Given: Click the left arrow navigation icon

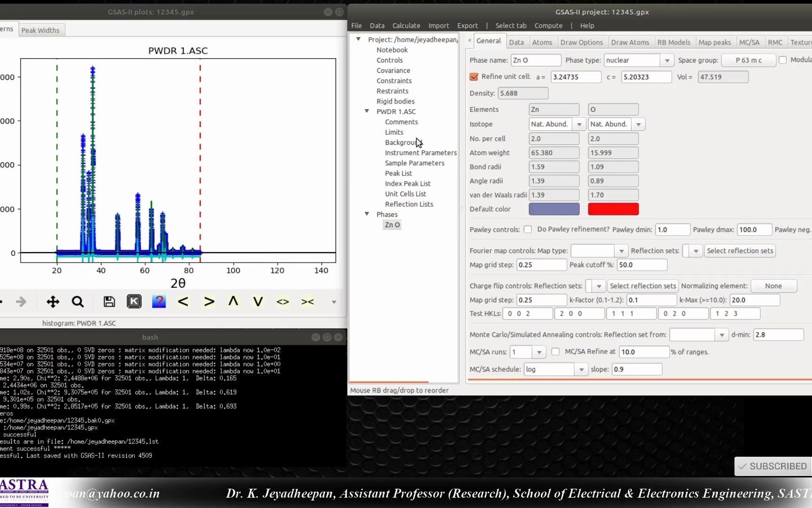Looking at the screenshot, I should click(x=183, y=302).
